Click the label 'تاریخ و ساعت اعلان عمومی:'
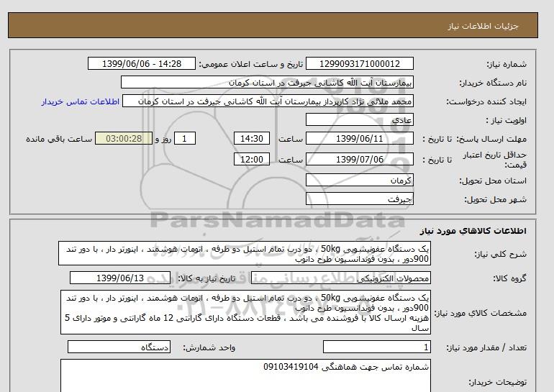Viewport: 554px width, 392px height. click(x=251, y=64)
